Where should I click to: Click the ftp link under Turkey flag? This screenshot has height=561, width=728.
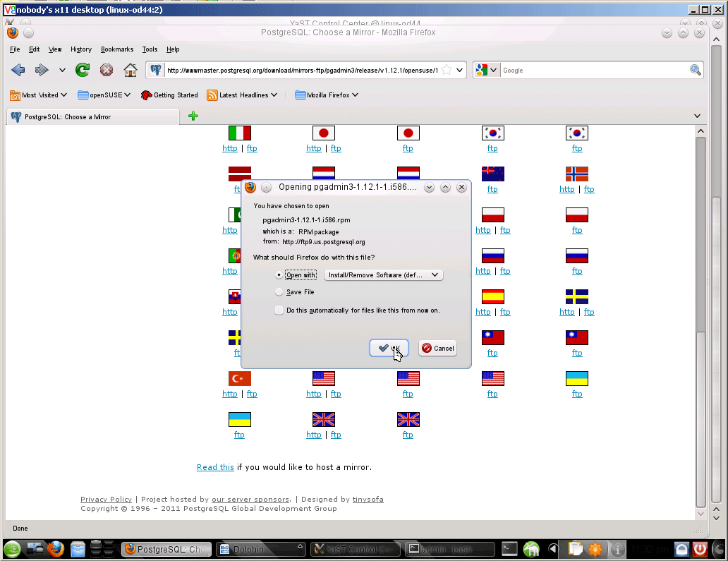click(x=252, y=394)
